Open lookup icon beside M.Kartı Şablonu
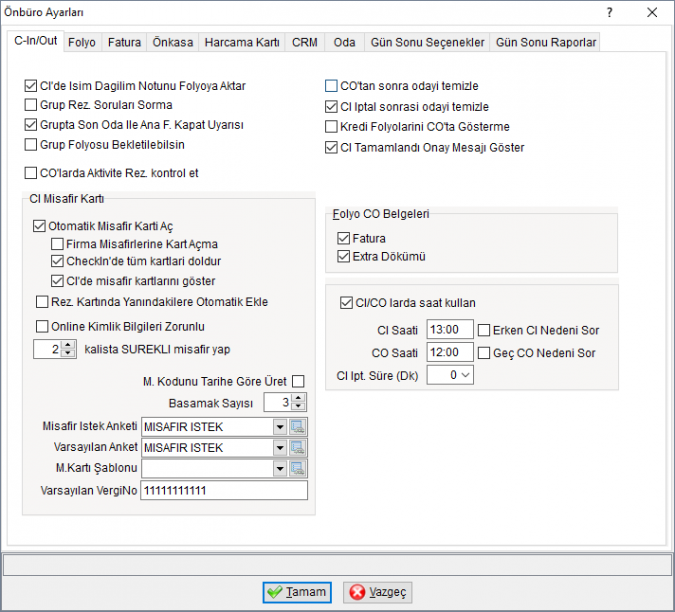The width and height of the screenshot is (675, 612). (297, 468)
